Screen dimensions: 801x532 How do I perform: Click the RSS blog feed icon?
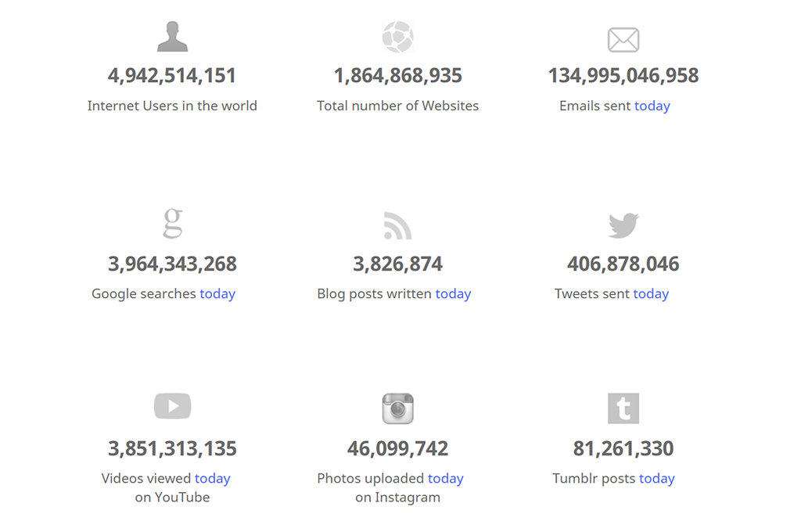pos(397,225)
